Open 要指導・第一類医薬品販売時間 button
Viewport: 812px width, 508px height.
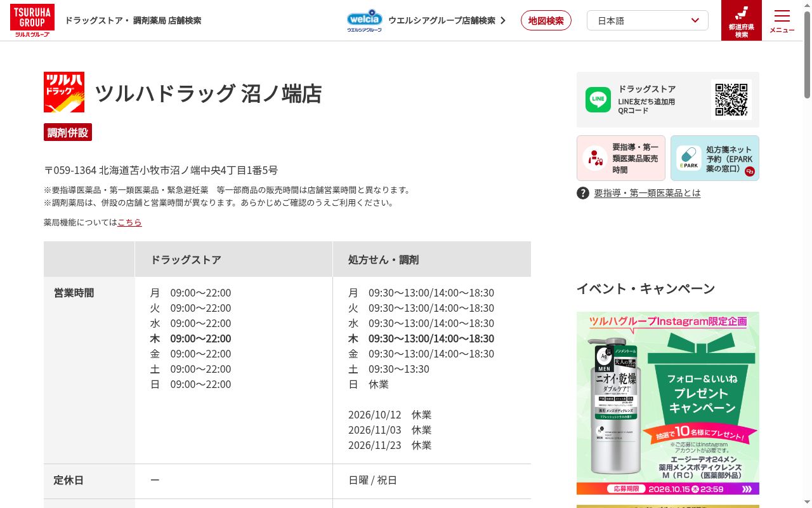[x=621, y=158]
